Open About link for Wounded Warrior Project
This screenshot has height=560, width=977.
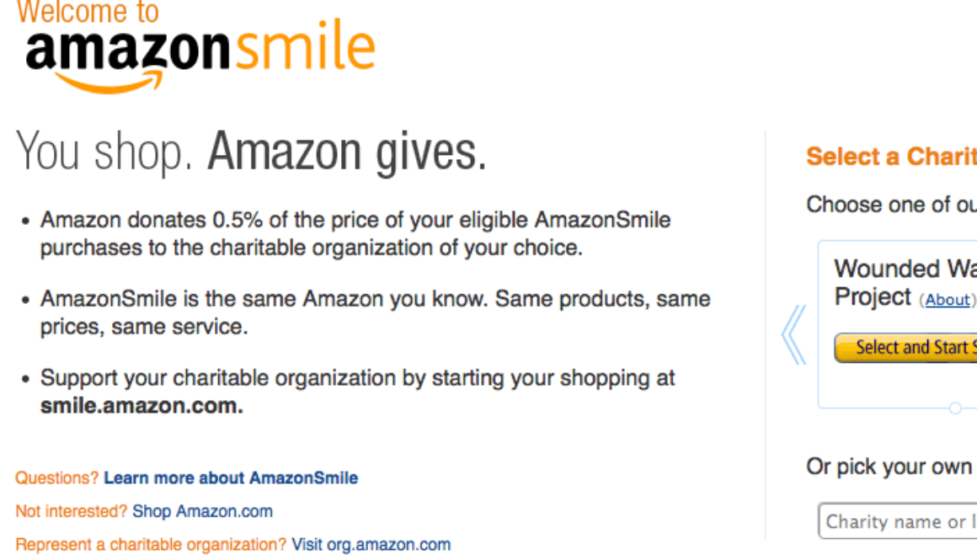click(x=947, y=300)
